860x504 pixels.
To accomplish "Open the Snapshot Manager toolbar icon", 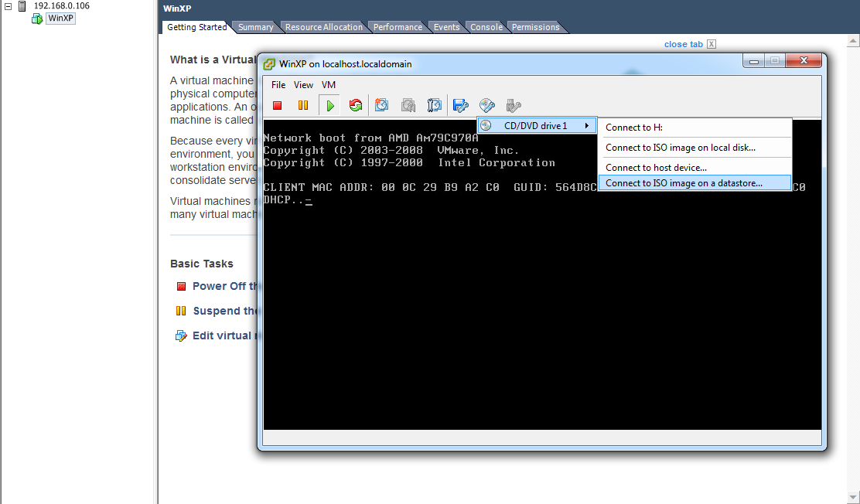I will [x=435, y=105].
